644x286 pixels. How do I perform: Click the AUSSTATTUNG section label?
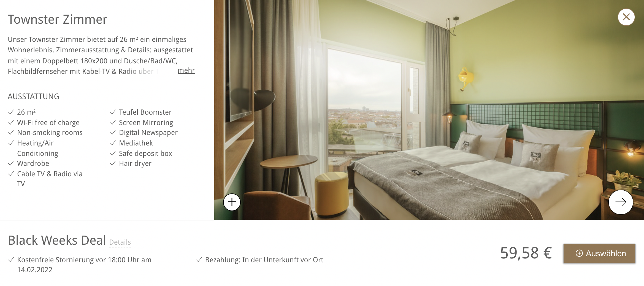[33, 96]
